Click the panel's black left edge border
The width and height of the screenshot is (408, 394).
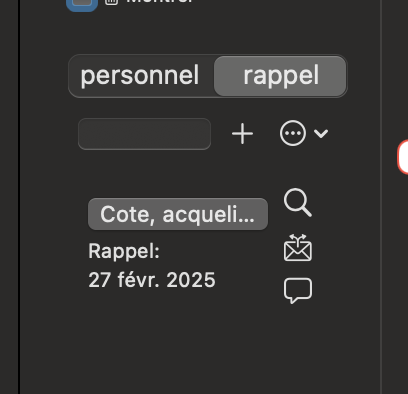click(x=19, y=197)
